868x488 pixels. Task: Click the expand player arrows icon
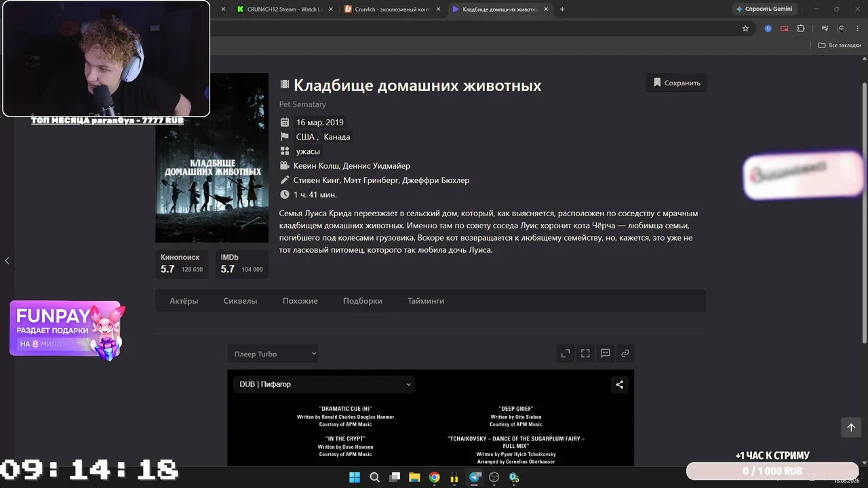pos(566,353)
